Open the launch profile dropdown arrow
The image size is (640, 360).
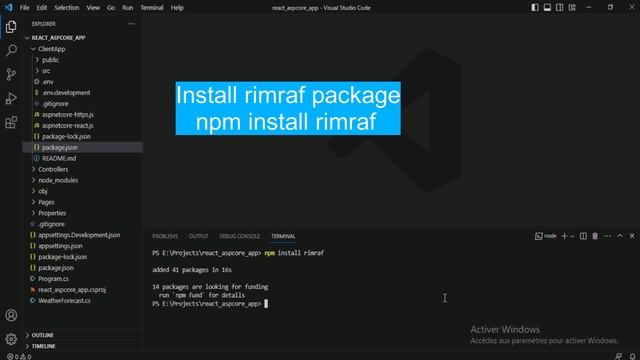(x=572, y=236)
